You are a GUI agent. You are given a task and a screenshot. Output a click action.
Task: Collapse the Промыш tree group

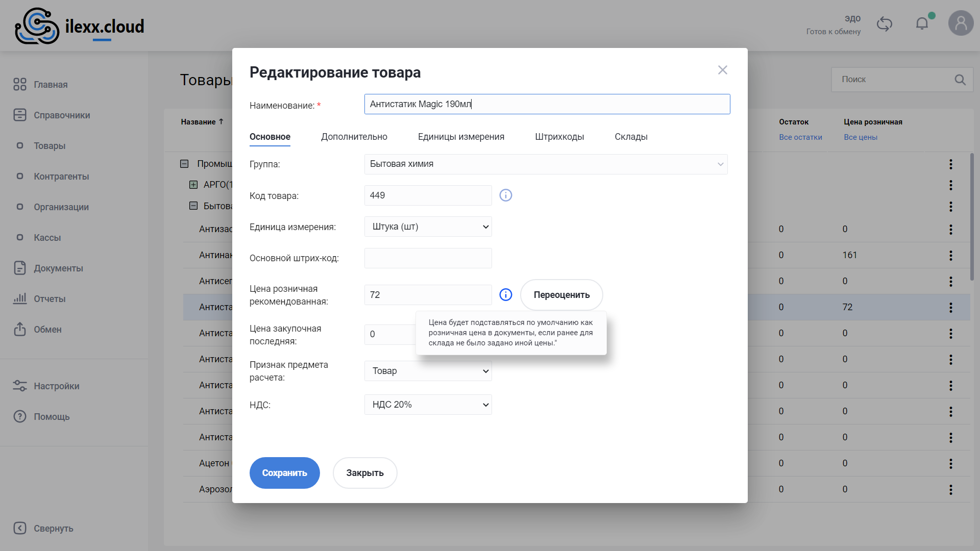[x=184, y=164]
